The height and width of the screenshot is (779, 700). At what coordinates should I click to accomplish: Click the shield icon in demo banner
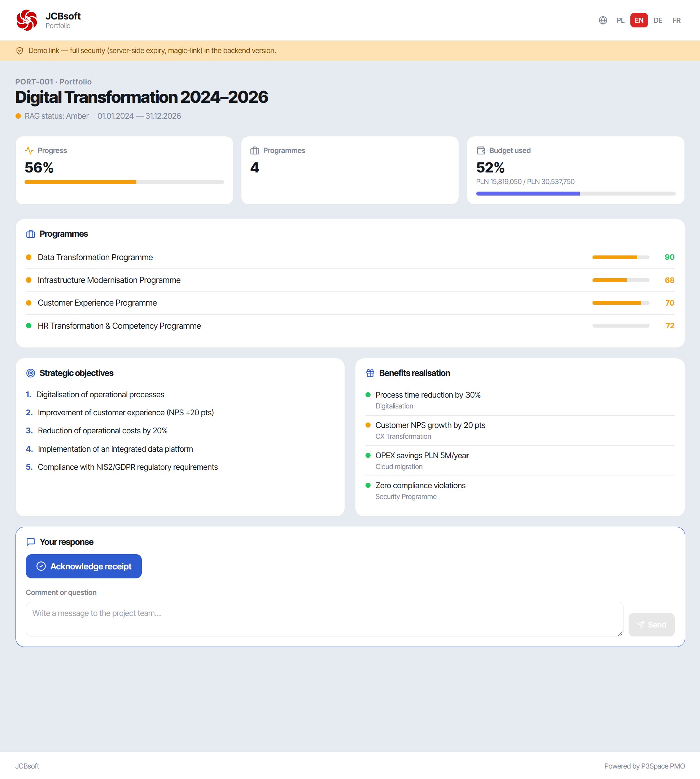(19, 51)
